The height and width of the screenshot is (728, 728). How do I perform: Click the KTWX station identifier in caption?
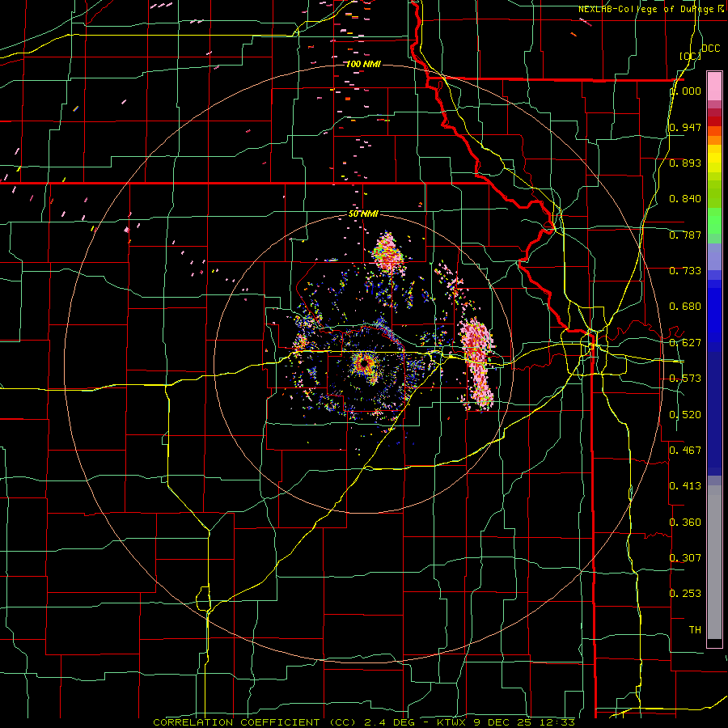tap(451, 722)
